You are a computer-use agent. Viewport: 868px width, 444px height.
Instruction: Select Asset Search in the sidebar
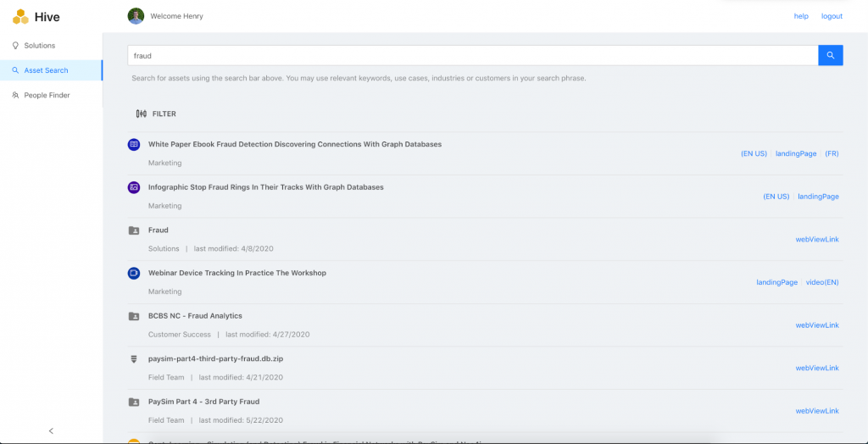pos(46,70)
